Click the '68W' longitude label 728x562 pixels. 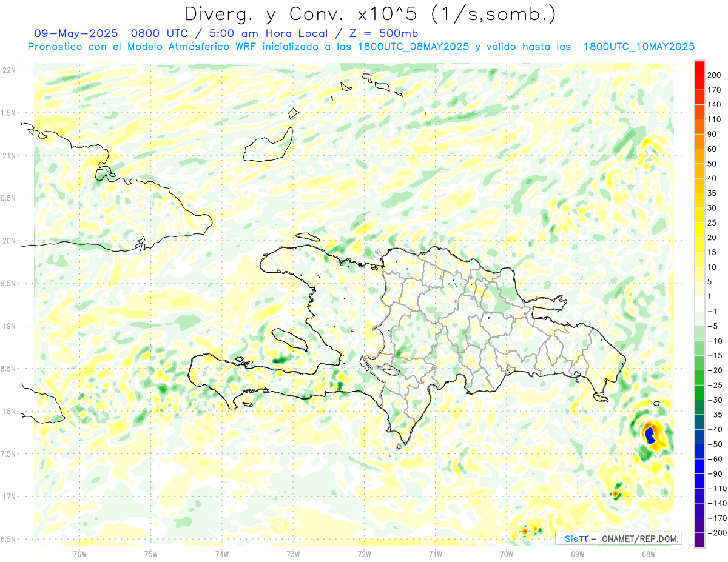pyautogui.click(x=649, y=554)
